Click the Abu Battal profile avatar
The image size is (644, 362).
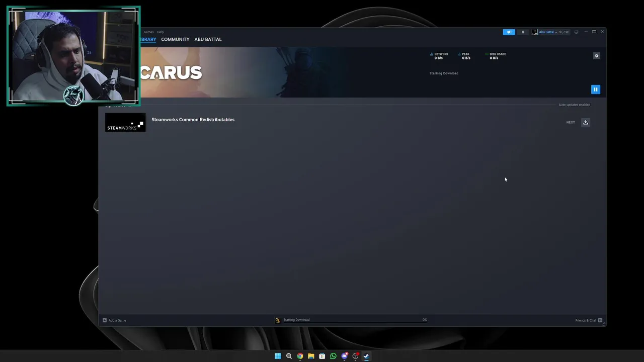click(534, 32)
